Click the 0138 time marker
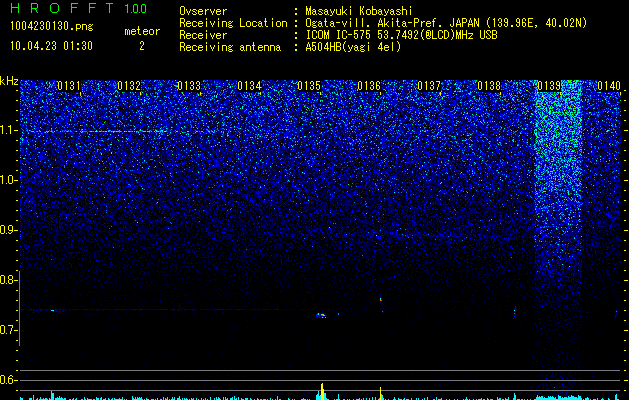 (489, 86)
